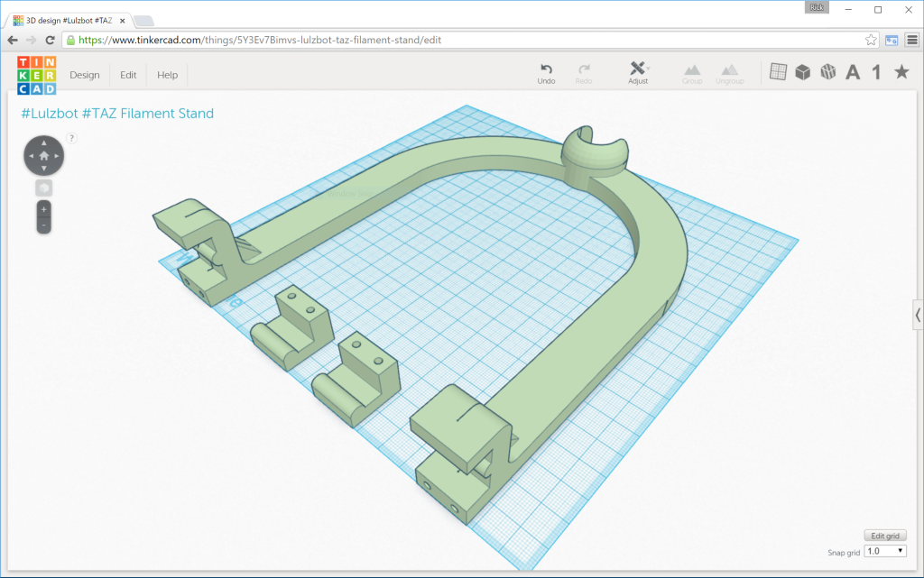Select the left small bracket part
This screenshot has width=924, height=578.
pos(292,327)
